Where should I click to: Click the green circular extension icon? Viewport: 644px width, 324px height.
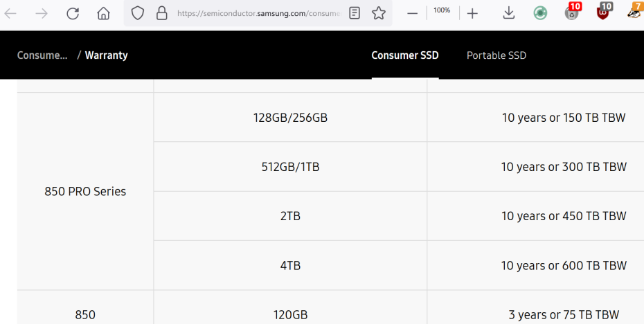[540, 13]
